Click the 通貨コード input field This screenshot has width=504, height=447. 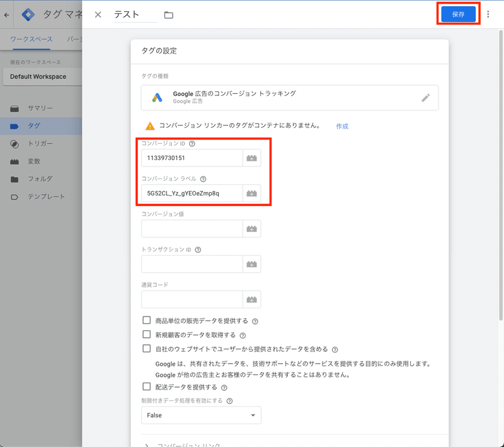point(192,299)
